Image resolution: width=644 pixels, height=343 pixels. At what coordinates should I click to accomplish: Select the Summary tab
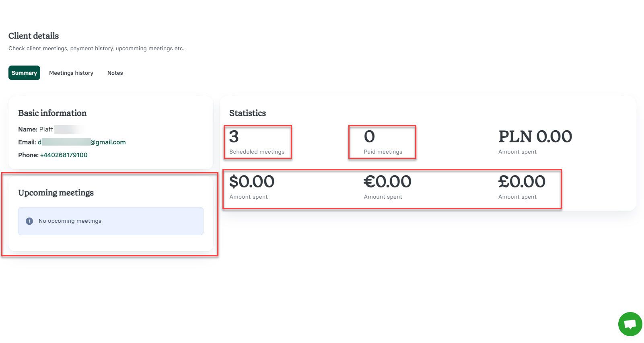(x=24, y=73)
